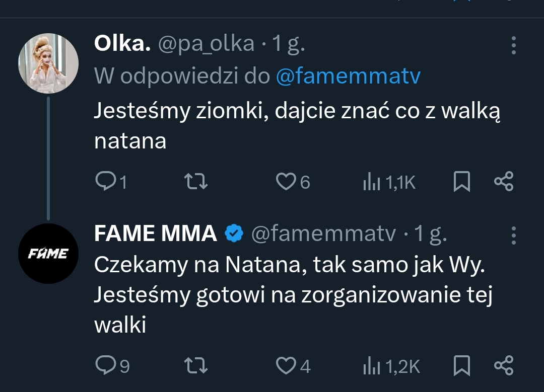
Task: Open more options for FAME MMA's tweet
Action: (513, 235)
